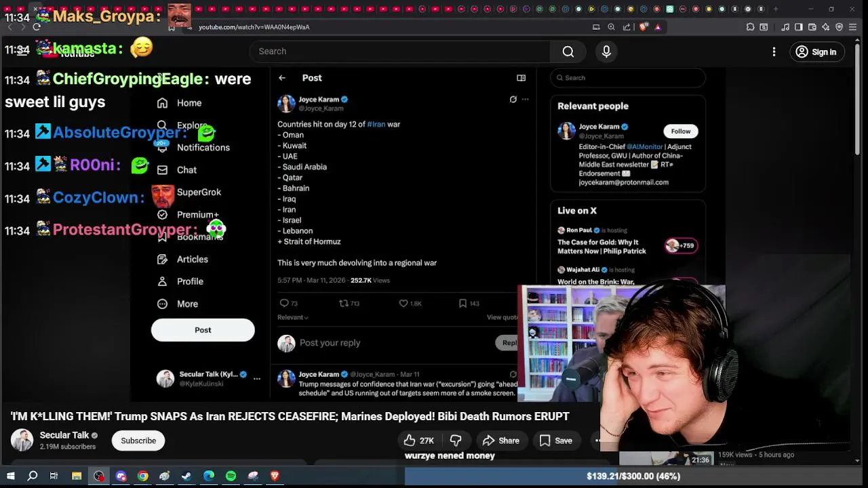Open Brave Shields lion icon
The width and height of the screenshot is (868, 488).
pyautogui.click(x=644, y=27)
